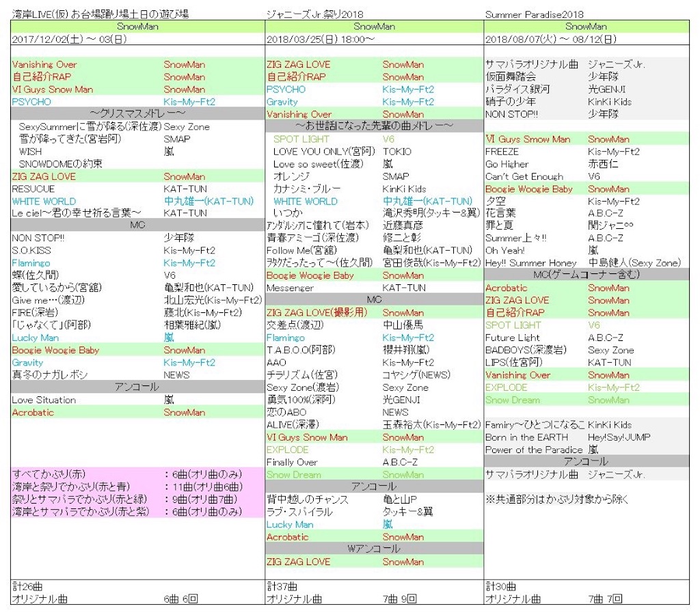
Task: Click the '関ジャニ∞' artist cell
Action: [x=610, y=225]
